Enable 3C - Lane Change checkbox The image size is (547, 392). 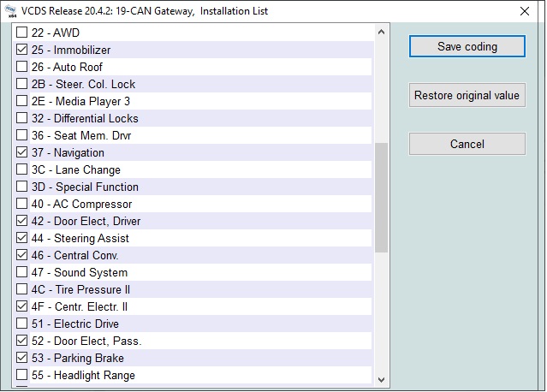[x=21, y=169]
